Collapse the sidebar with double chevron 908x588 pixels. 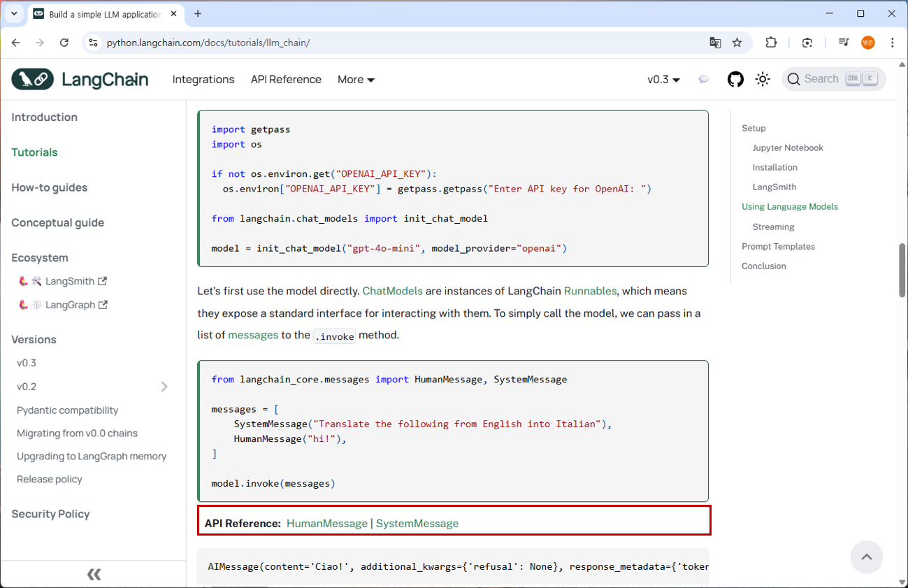(94, 575)
